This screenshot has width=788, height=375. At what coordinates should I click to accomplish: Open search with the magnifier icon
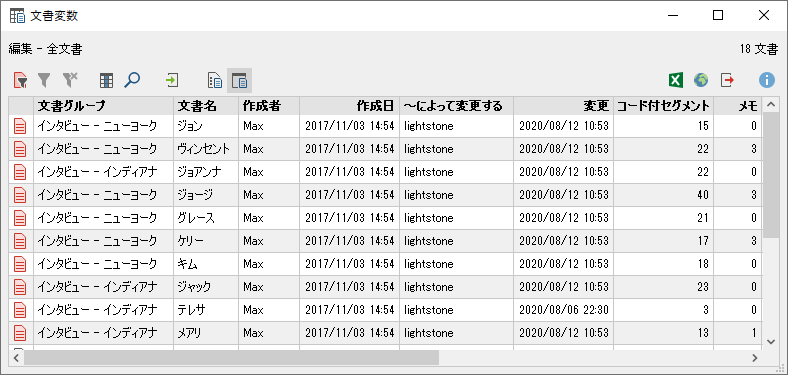coord(132,80)
